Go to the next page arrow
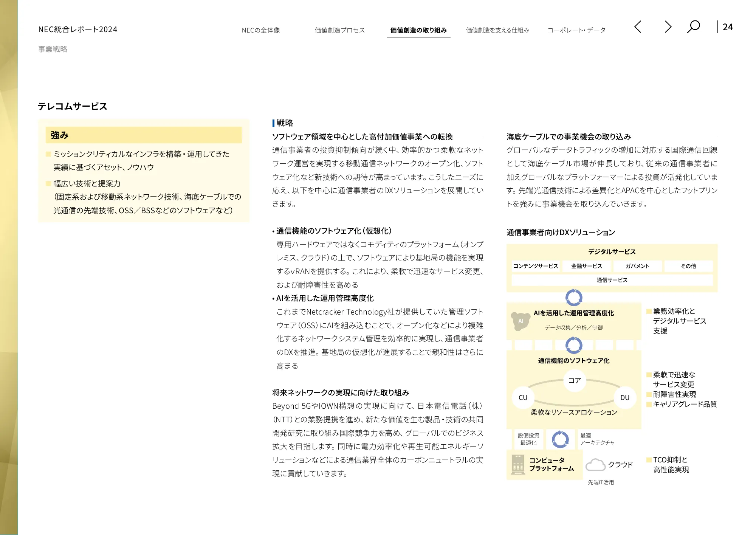 click(668, 27)
